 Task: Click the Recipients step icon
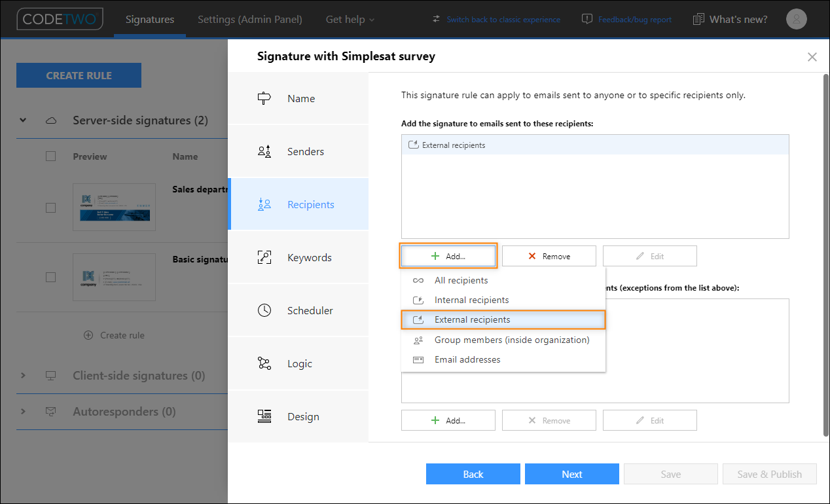tap(264, 205)
